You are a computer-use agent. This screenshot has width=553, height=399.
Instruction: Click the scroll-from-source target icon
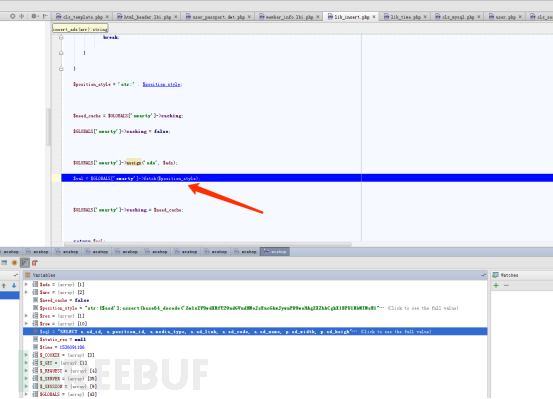point(13,16)
